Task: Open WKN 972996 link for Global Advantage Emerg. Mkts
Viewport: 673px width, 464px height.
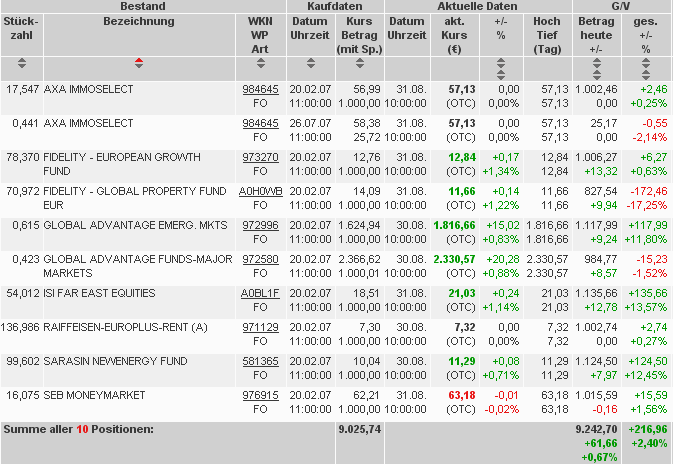Action: click(x=260, y=225)
